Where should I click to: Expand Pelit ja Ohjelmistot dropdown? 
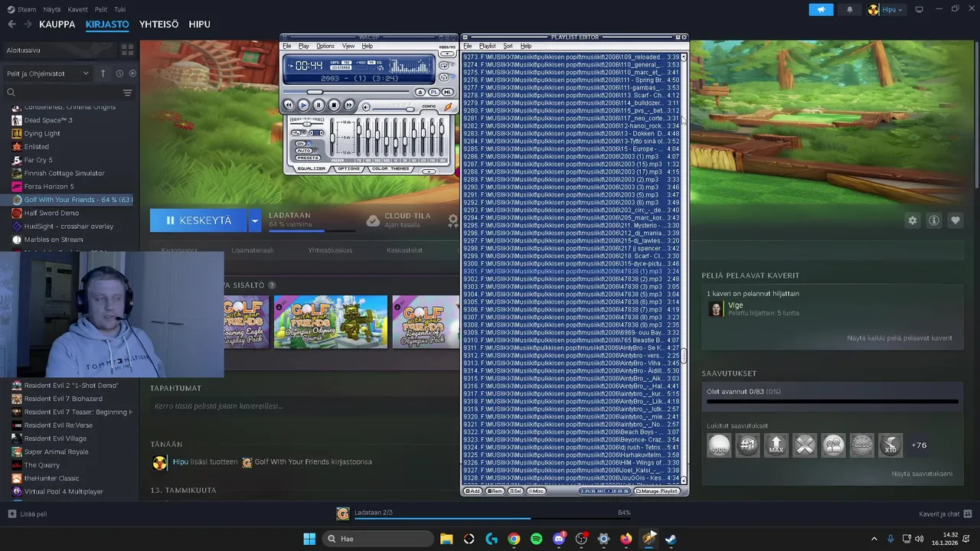coord(47,73)
